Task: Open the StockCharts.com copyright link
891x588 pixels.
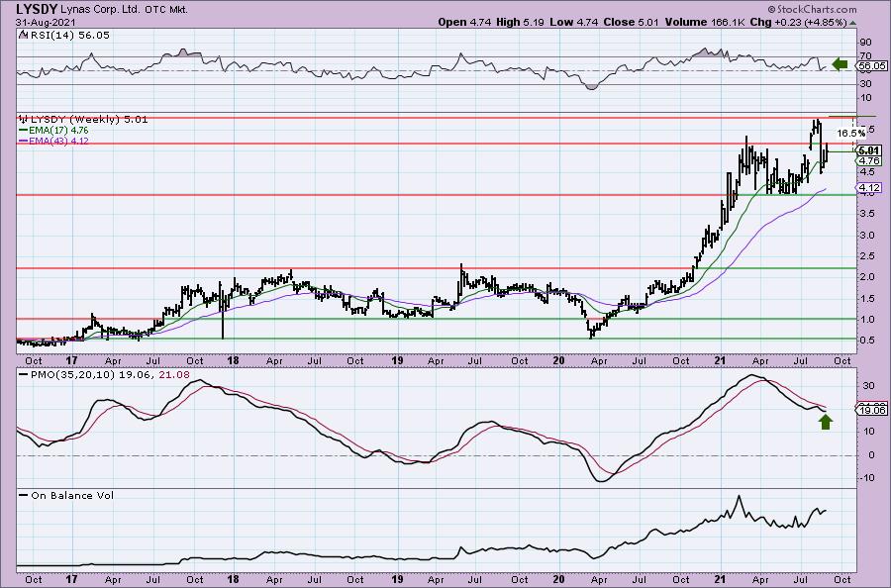Action: (x=812, y=9)
